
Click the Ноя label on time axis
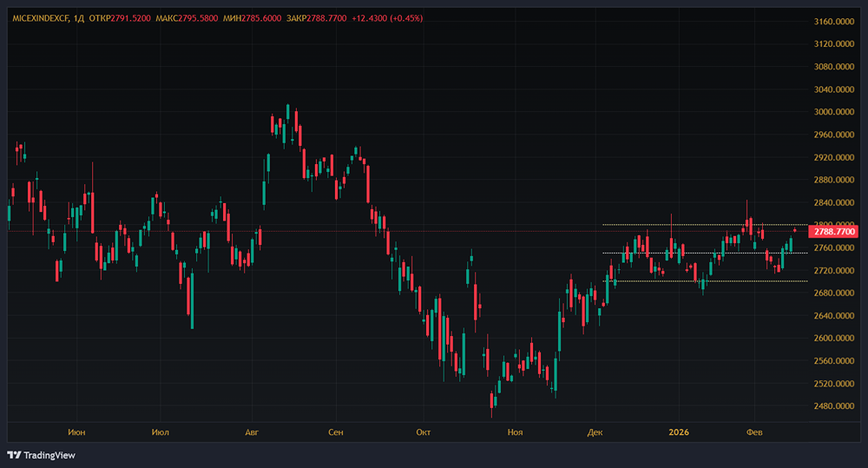(516, 432)
